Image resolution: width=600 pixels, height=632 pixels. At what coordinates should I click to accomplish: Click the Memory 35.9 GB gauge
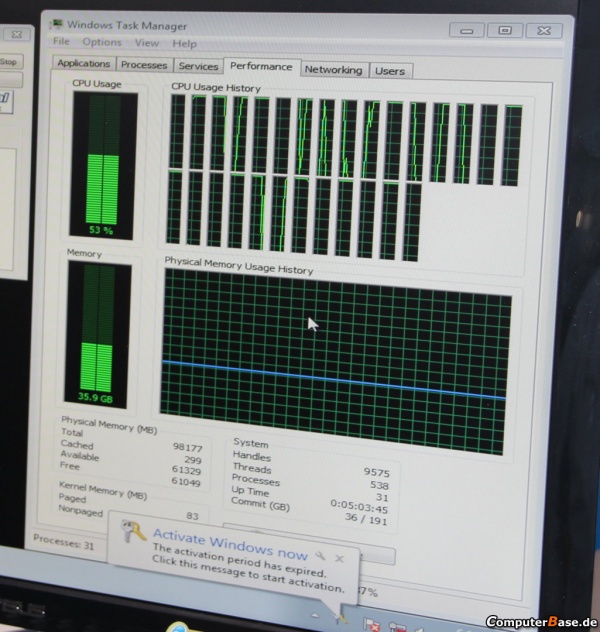[x=98, y=334]
